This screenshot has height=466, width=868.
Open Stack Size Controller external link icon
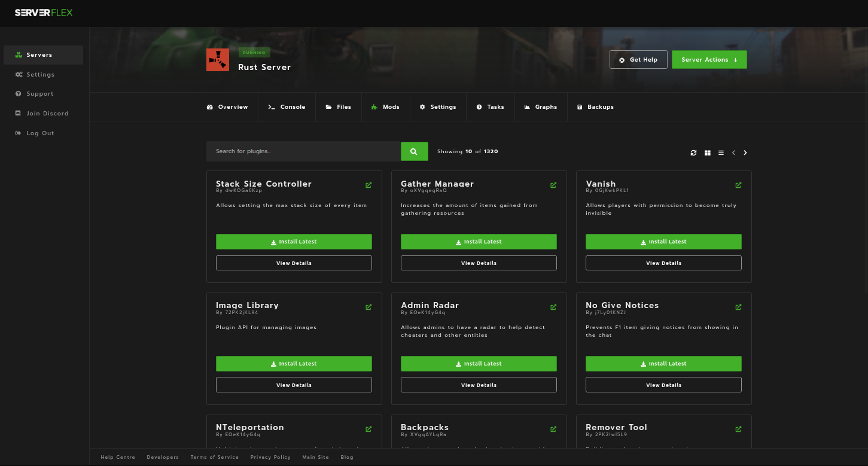368,185
